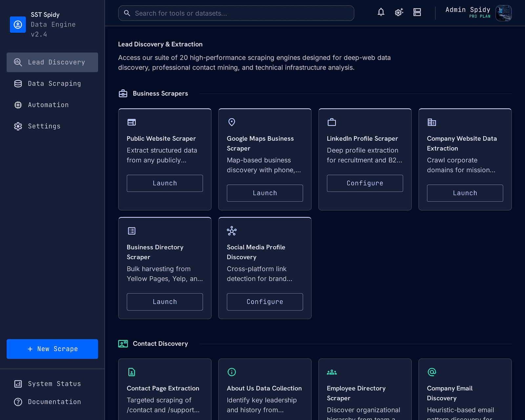Viewport: 525px width, 420px height.
Task: Open the notifications bell
Action: click(x=381, y=12)
